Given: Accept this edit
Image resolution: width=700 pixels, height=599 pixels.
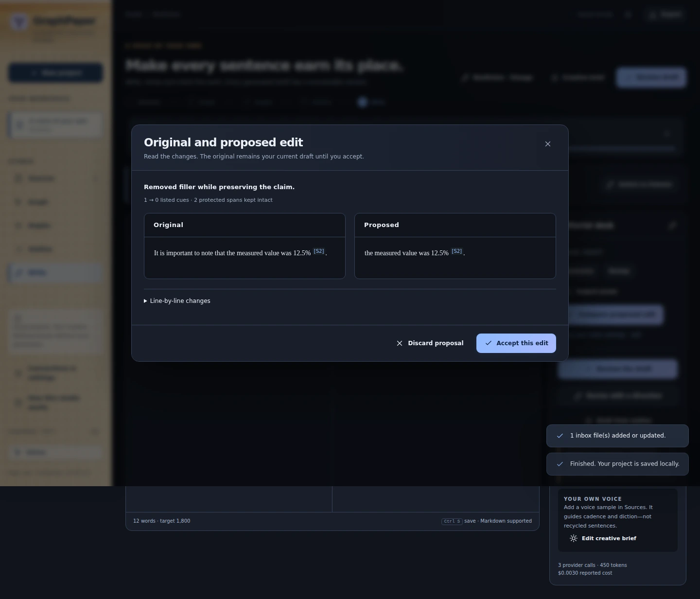Looking at the screenshot, I should (x=516, y=343).
